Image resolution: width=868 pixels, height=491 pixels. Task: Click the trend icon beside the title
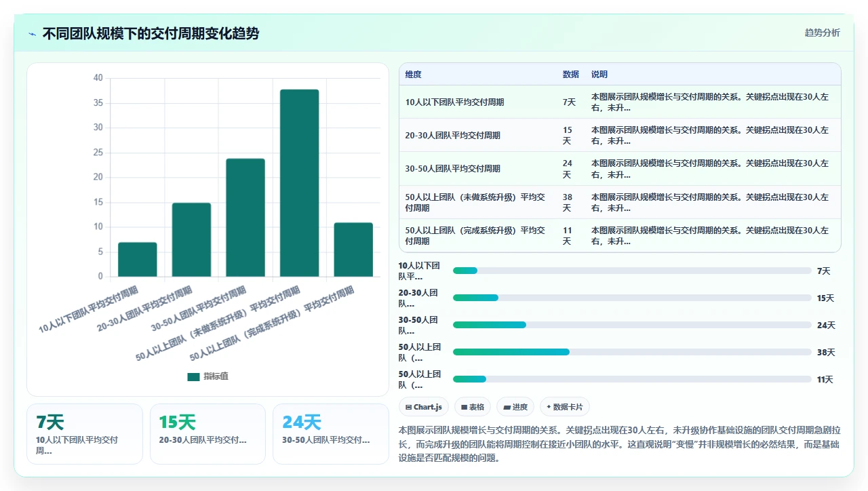point(32,34)
